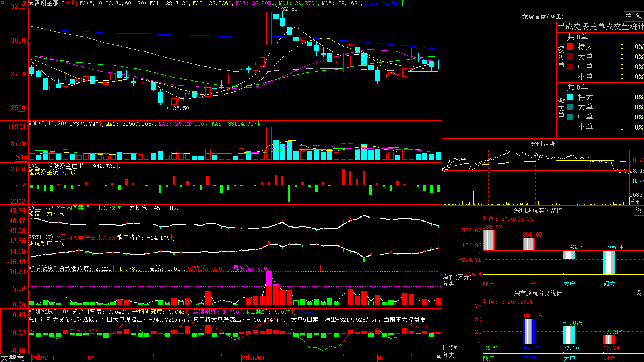Open 设 settings for 深圳超赢实时监控
Image resolution: width=644 pixels, height=362 pixels.
tap(639, 210)
